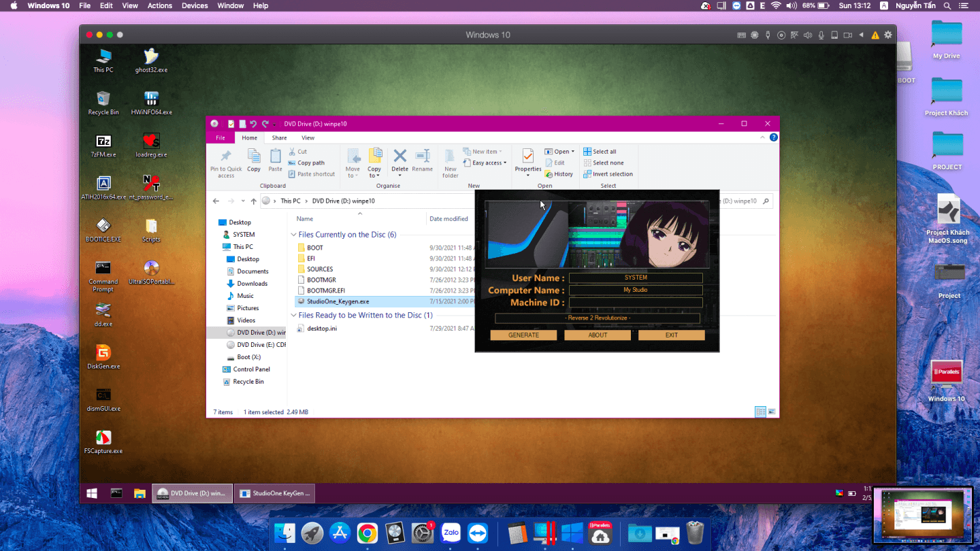Viewport: 980px width, 551px height.
Task: Open the File ribbon tab
Action: click(x=220, y=137)
